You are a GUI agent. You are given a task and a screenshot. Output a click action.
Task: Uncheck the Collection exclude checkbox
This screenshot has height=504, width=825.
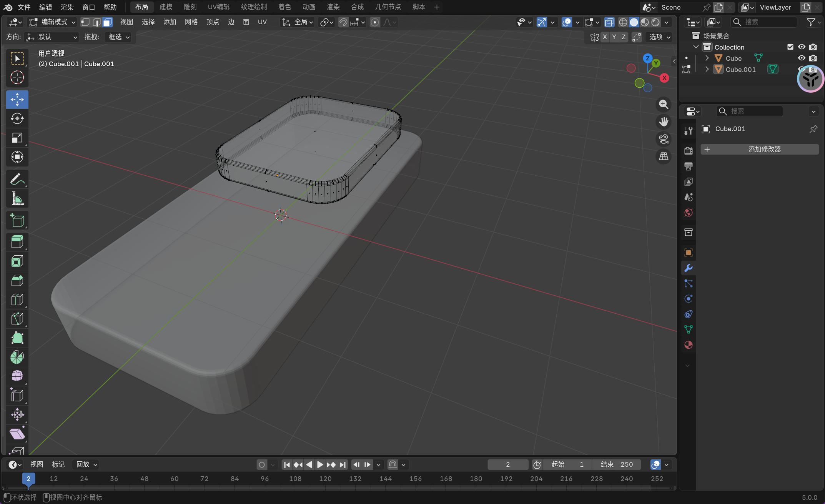[x=790, y=47]
